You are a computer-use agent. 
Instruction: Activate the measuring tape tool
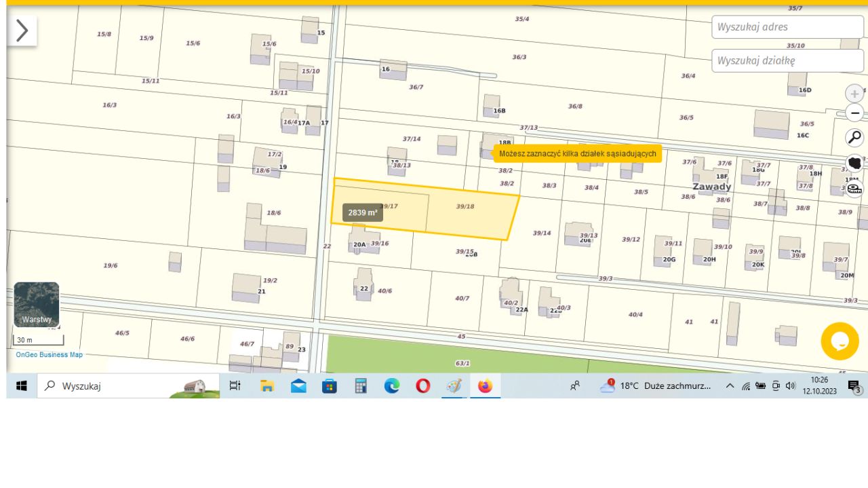[854, 189]
